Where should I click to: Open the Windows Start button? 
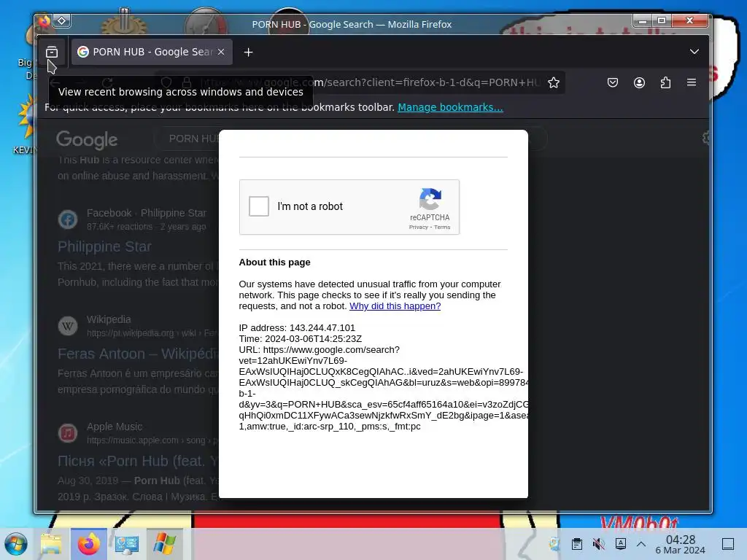click(x=16, y=544)
